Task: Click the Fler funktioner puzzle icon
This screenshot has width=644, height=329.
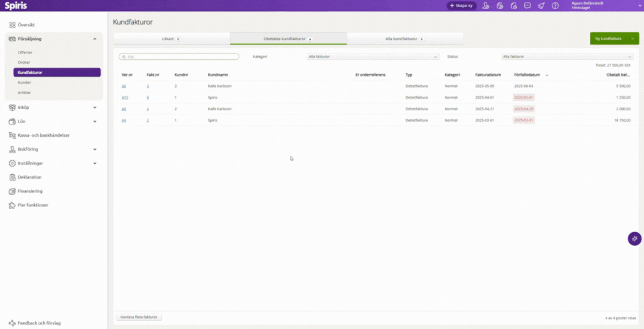Action: [12, 205]
